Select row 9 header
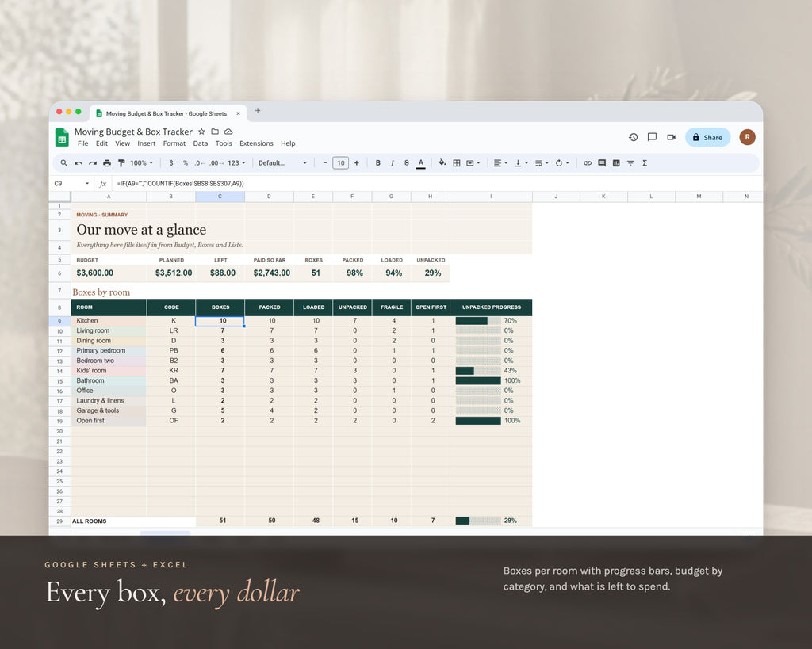The image size is (812, 649). [59, 321]
